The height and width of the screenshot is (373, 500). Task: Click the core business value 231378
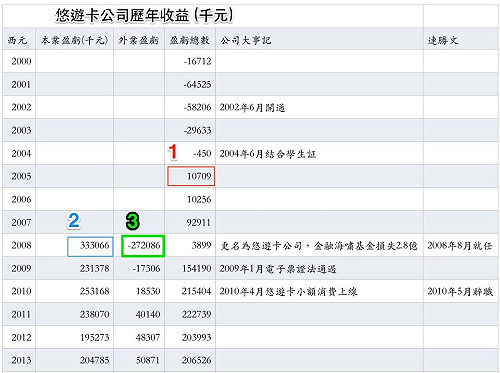95,268
